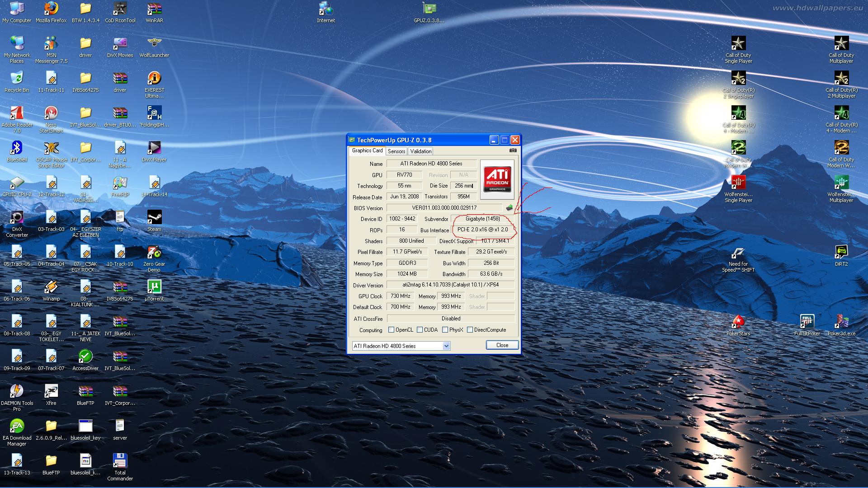Select Wolfenstein Single Player icon
This screenshot has width=868, height=488.
pyautogui.click(x=738, y=189)
